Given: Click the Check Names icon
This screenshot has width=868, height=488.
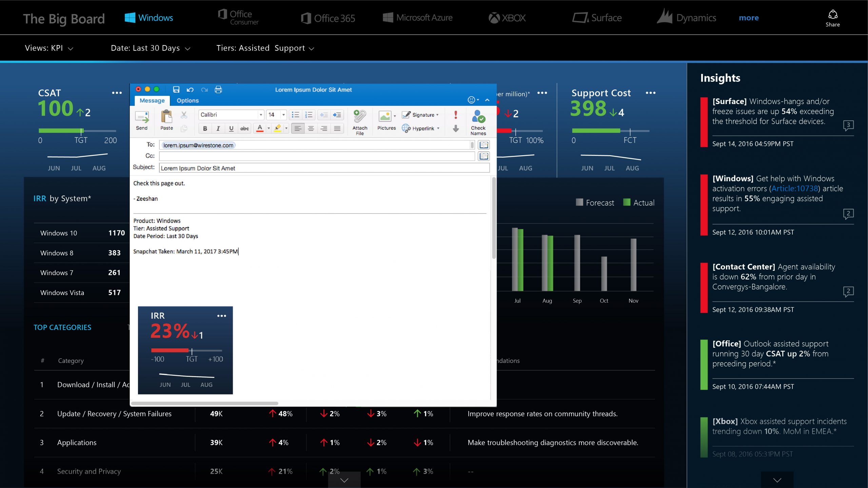Looking at the screenshot, I should coord(478,117).
